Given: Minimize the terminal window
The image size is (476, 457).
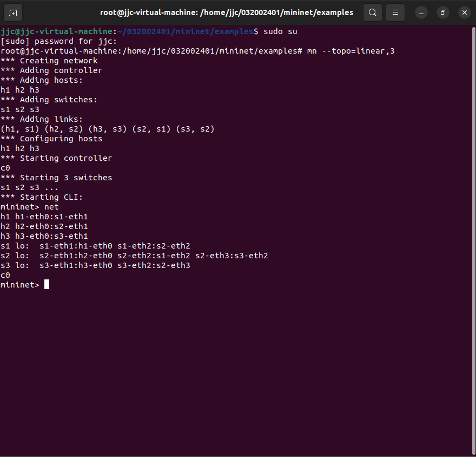Looking at the screenshot, I should pos(421,13).
